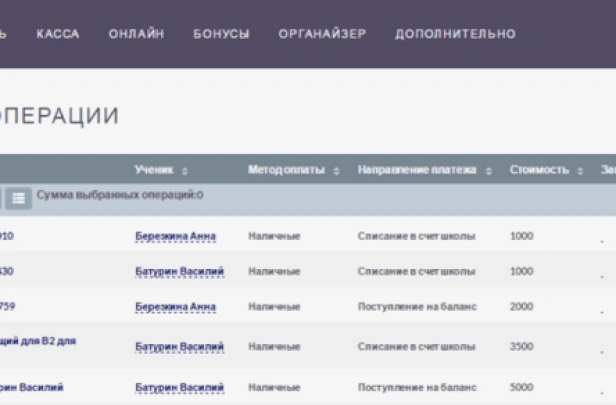Click the Ученик column header

(154, 171)
